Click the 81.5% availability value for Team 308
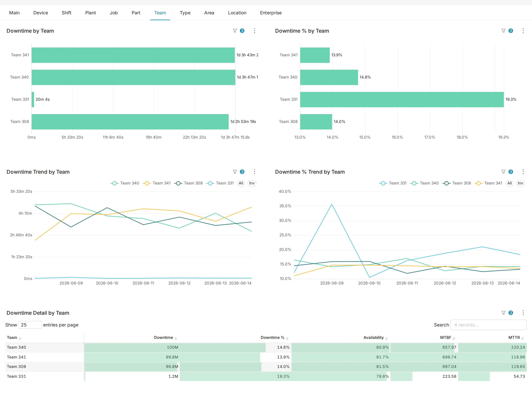 (382, 366)
